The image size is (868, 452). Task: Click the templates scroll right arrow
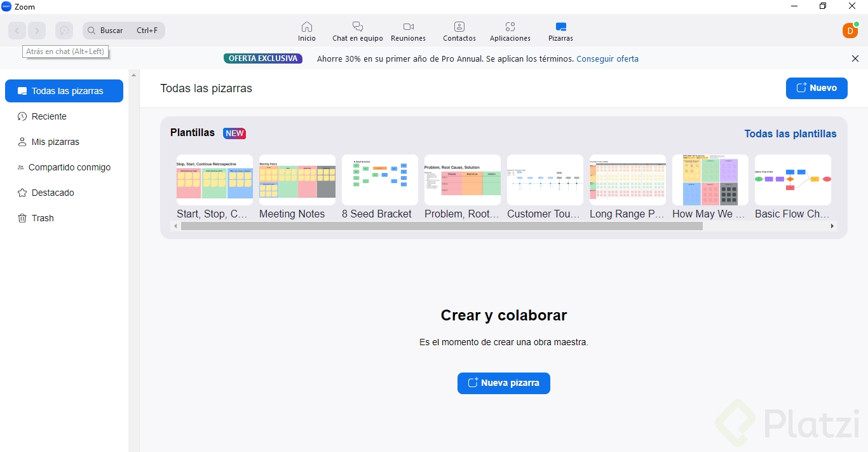pyautogui.click(x=832, y=226)
